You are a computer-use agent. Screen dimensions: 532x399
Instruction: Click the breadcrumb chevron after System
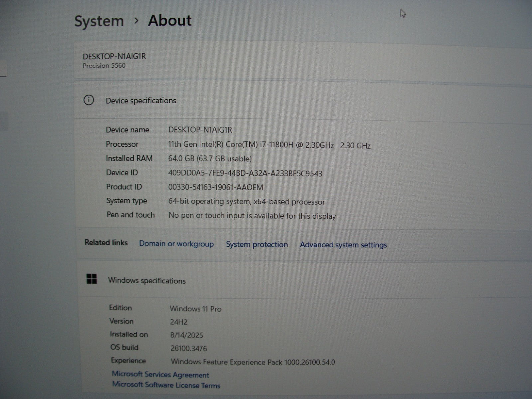click(x=136, y=21)
